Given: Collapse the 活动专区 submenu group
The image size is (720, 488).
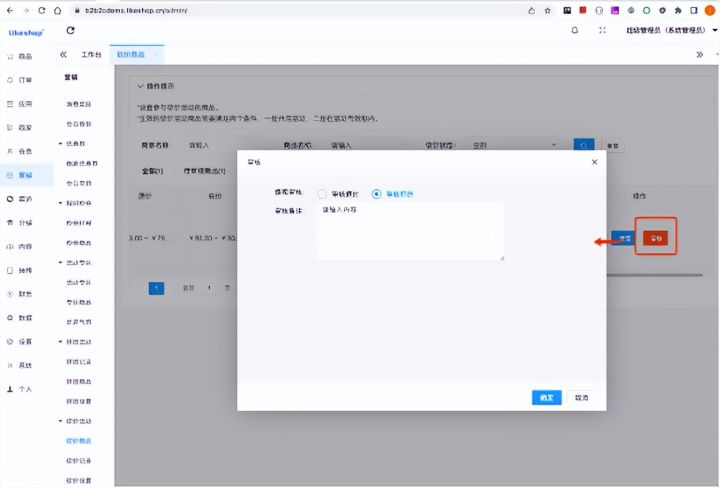Looking at the screenshot, I should (75, 263).
